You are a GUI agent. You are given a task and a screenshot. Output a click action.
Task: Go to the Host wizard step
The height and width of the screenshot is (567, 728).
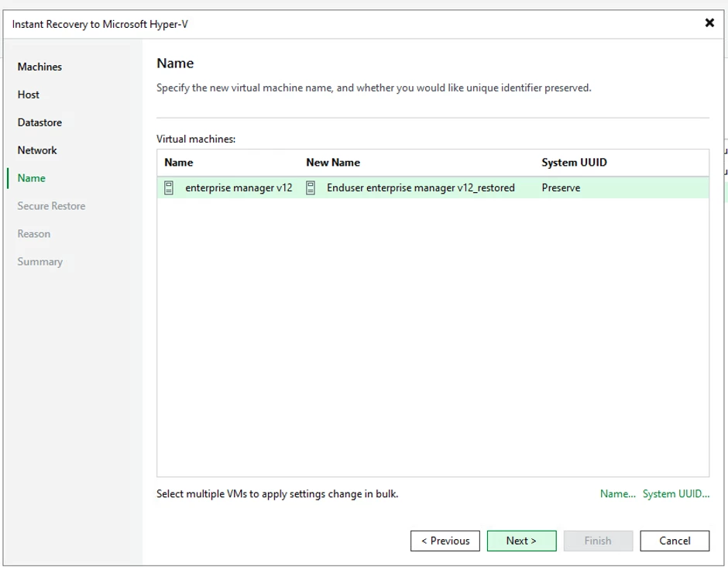coord(29,94)
